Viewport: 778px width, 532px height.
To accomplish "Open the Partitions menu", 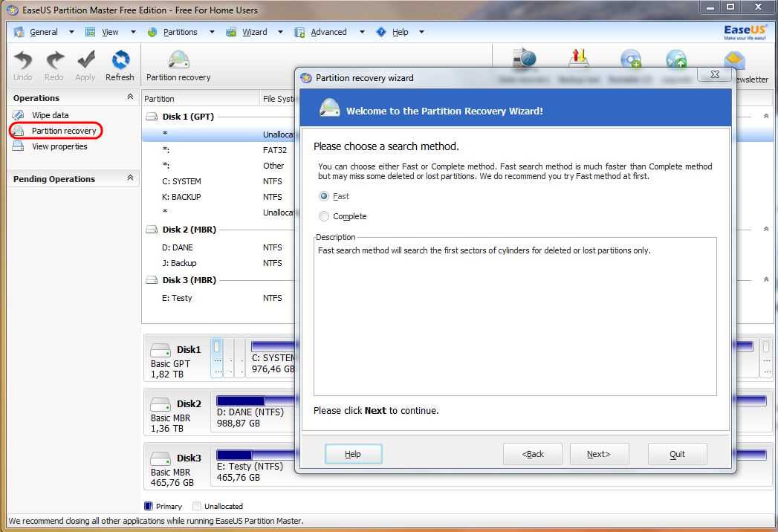I will [180, 32].
